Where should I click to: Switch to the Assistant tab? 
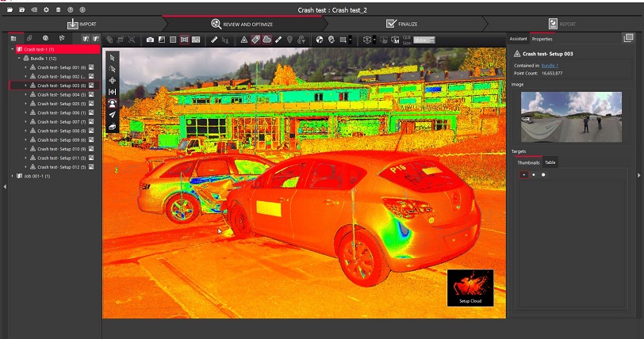(x=518, y=38)
